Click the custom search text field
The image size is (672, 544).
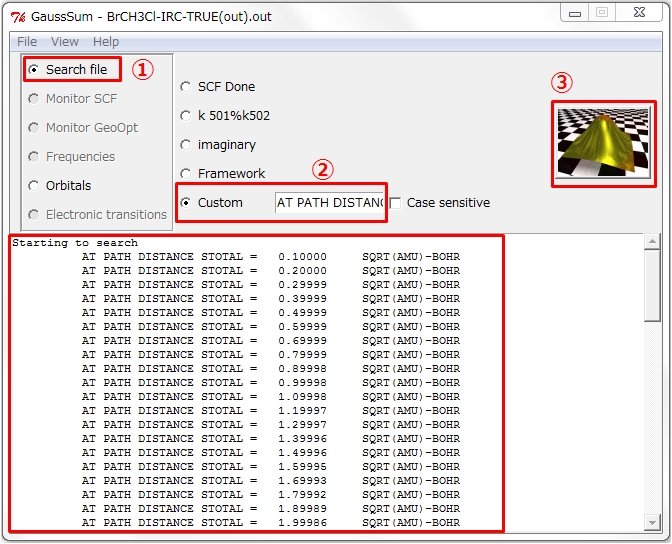pyautogui.click(x=330, y=202)
